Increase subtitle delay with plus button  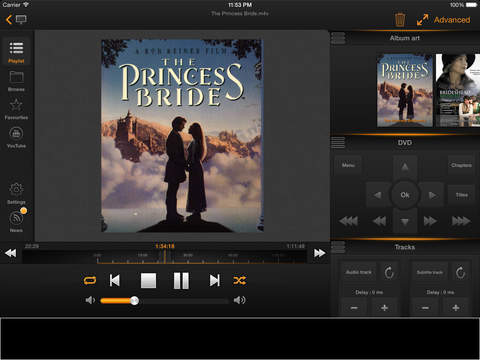[456, 308]
